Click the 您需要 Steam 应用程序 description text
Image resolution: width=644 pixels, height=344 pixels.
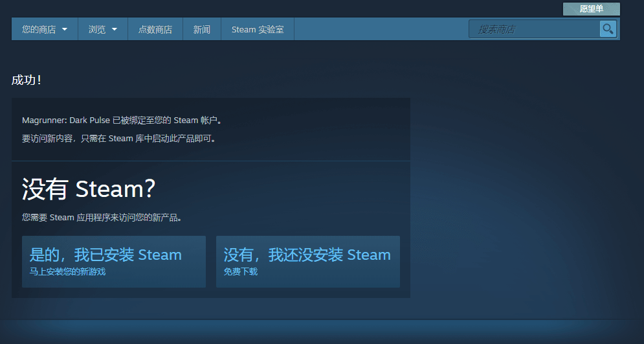[x=102, y=218]
